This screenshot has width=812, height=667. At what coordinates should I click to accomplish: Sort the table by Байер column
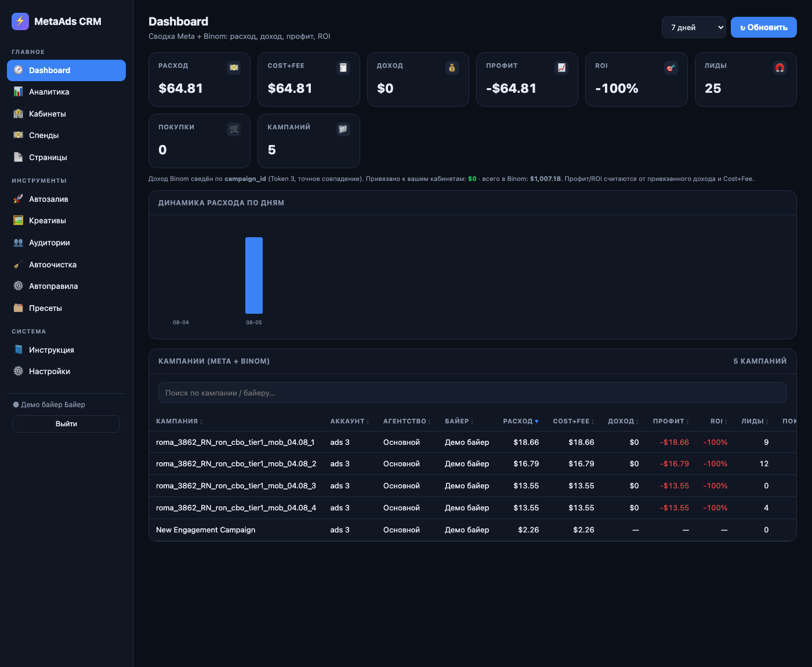459,421
